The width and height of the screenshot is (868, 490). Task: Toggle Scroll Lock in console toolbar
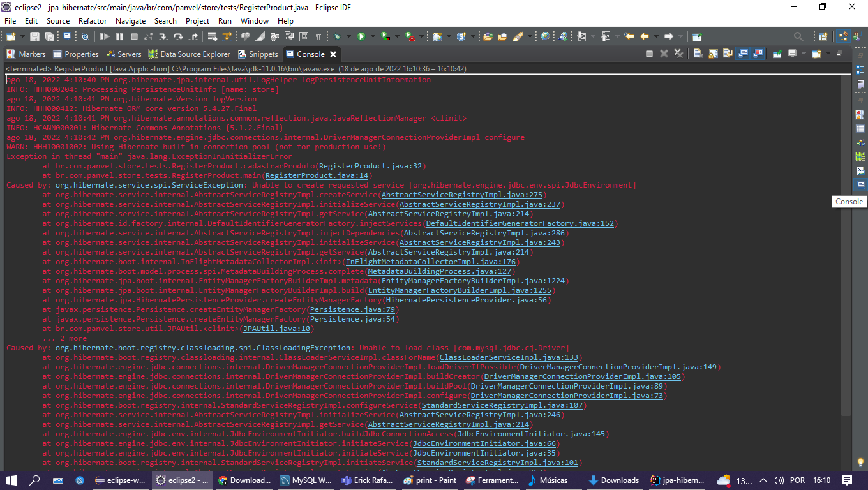[713, 54]
